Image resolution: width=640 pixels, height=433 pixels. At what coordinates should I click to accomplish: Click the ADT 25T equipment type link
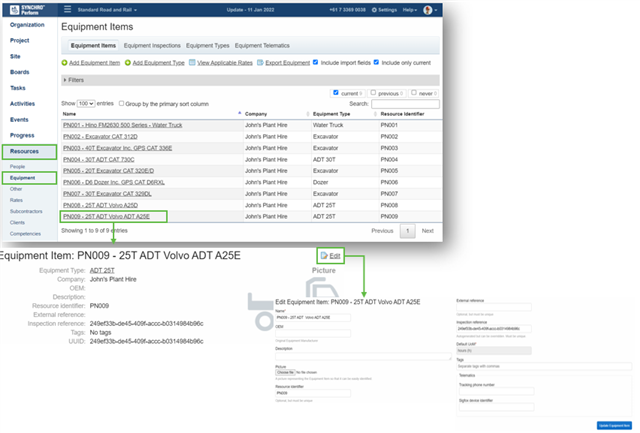tap(102, 271)
